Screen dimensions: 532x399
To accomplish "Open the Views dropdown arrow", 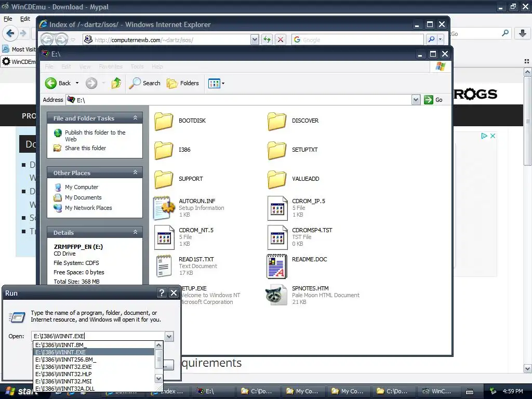I will tap(223, 84).
